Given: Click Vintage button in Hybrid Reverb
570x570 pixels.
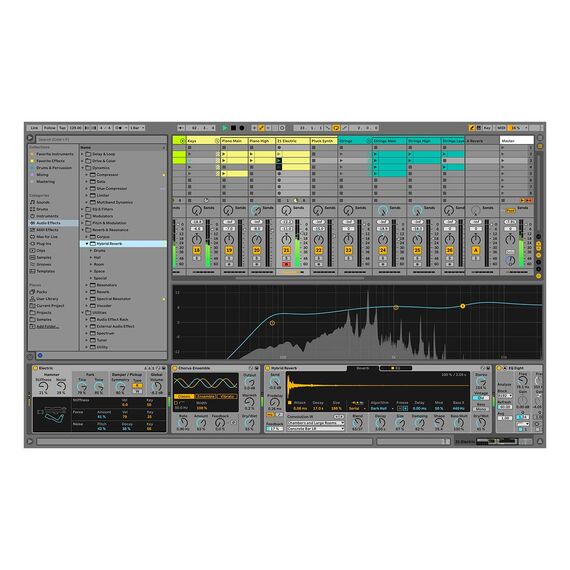Looking at the screenshot, I should click(x=481, y=398).
